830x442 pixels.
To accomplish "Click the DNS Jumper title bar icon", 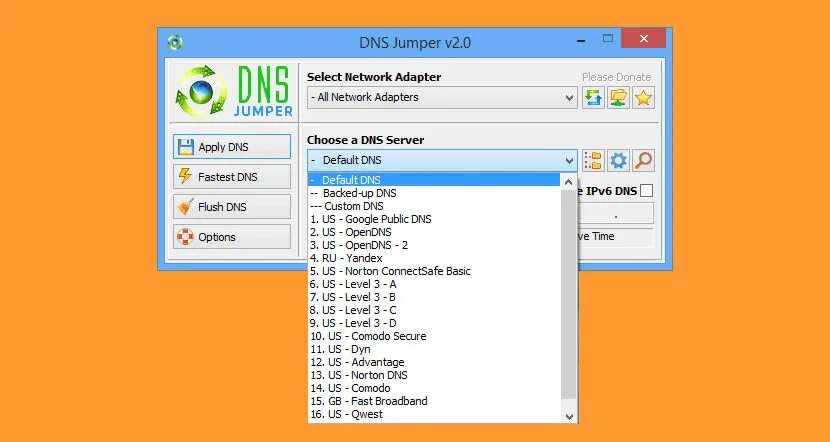I will point(175,42).
